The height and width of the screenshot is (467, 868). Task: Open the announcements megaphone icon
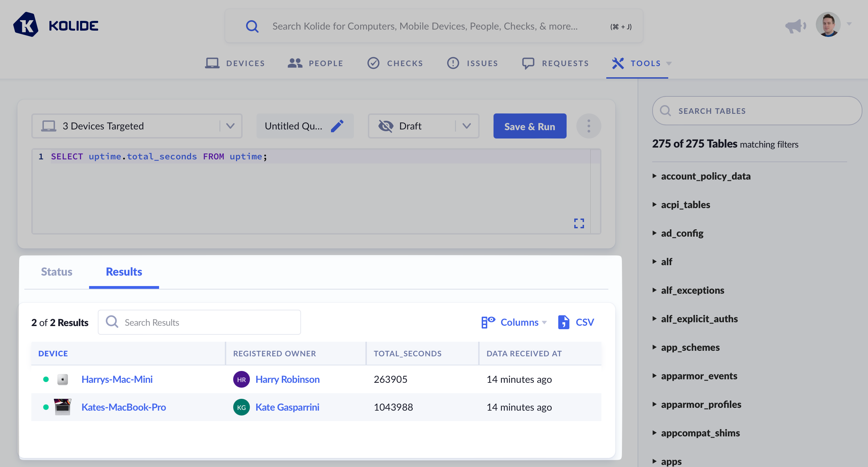[795, 26]
